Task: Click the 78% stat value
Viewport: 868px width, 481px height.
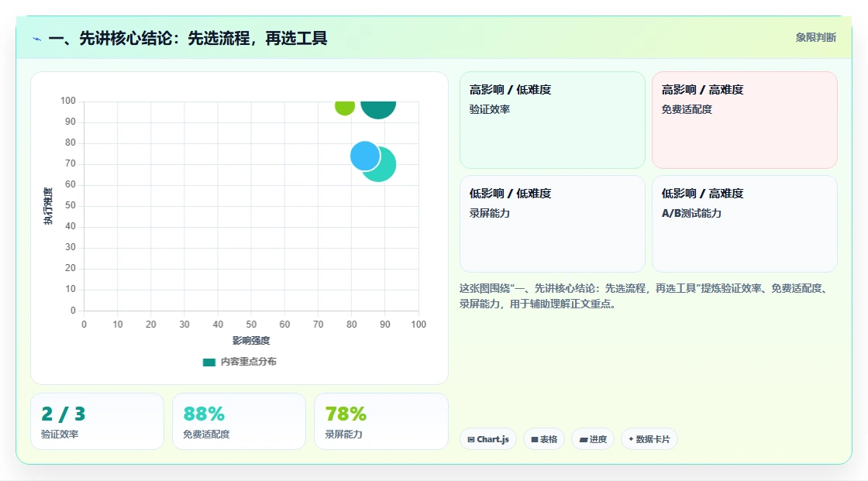Action: (346, 414)
